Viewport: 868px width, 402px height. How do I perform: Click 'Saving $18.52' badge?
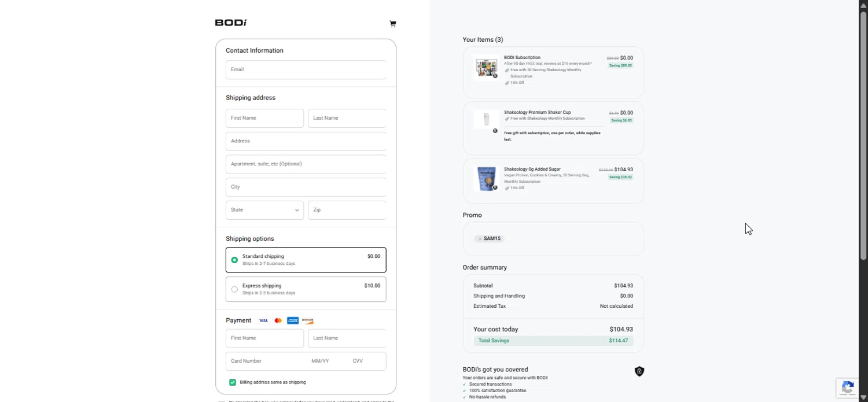[x=620, y=177]
